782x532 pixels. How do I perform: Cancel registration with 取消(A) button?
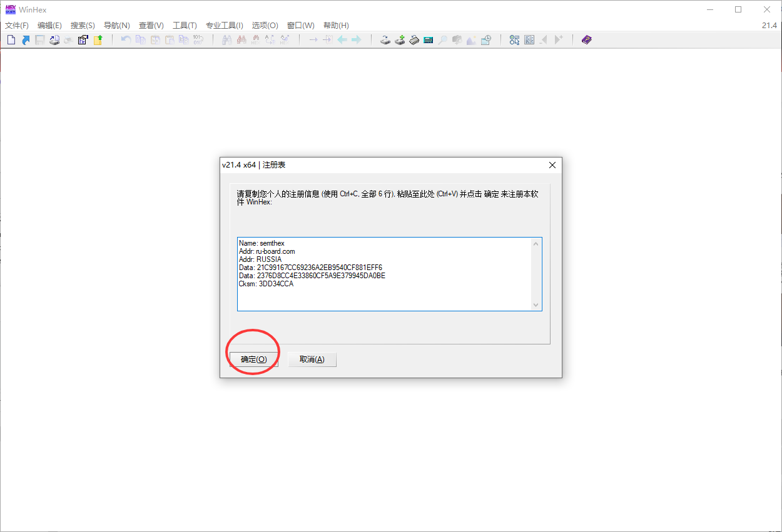click(x=312, y=359)
